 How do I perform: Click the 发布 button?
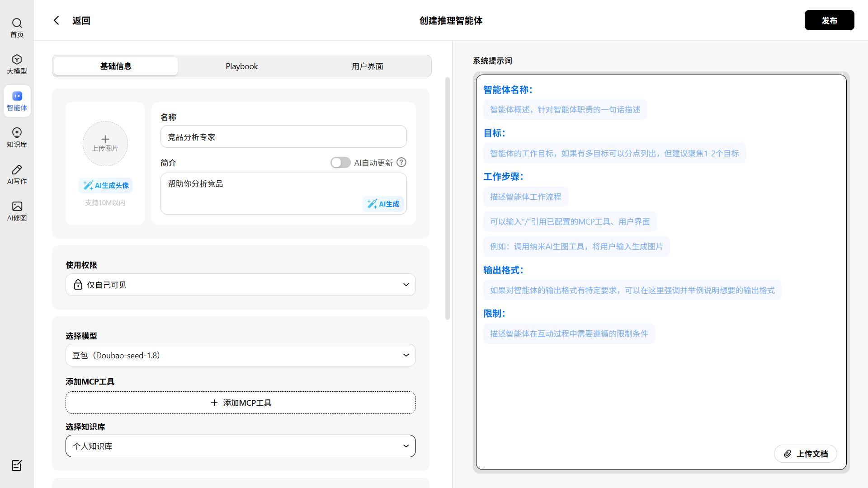click(x=829, y=20)
